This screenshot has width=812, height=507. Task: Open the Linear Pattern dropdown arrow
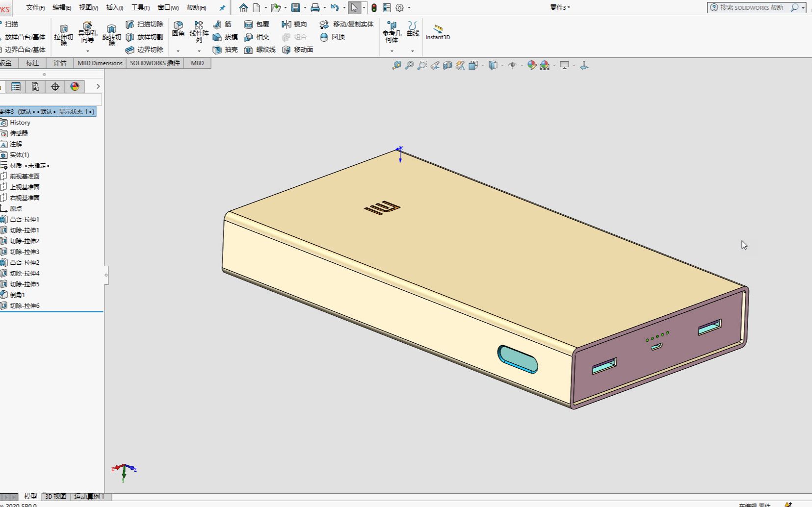[199, 51]
